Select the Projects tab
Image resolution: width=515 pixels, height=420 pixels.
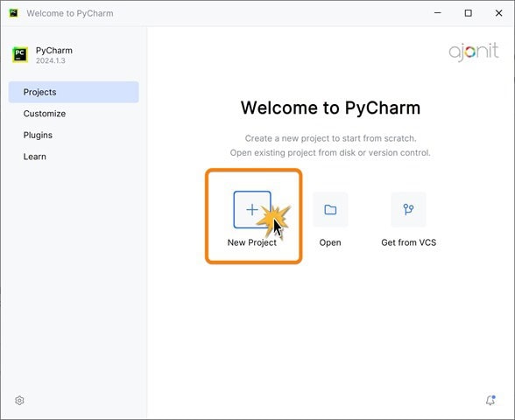click(74, 92)
